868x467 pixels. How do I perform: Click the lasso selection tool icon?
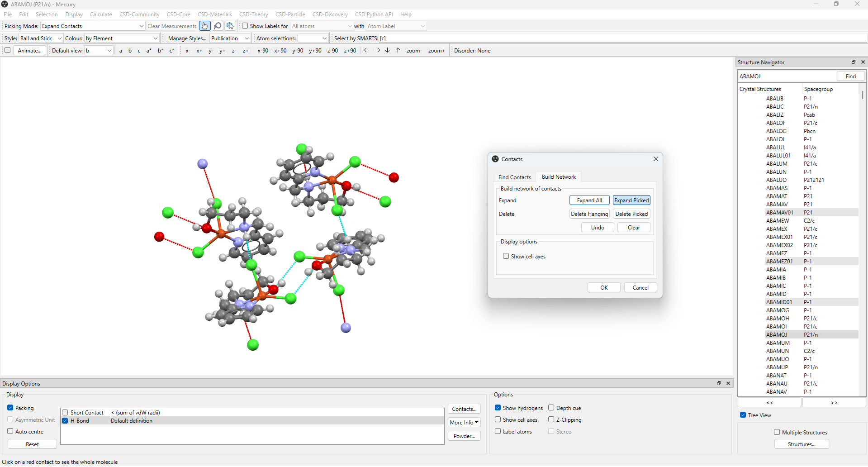pyautogui.click(x=230, y=26)
